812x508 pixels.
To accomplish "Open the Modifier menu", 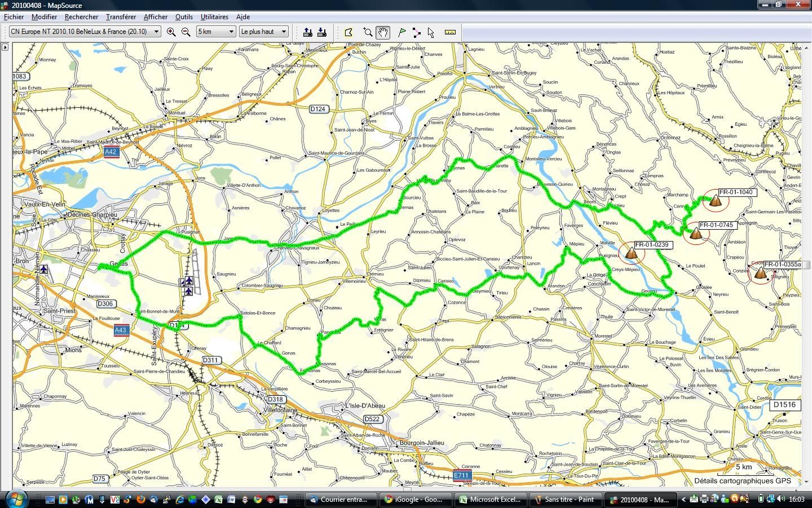I will click(44, 17).
